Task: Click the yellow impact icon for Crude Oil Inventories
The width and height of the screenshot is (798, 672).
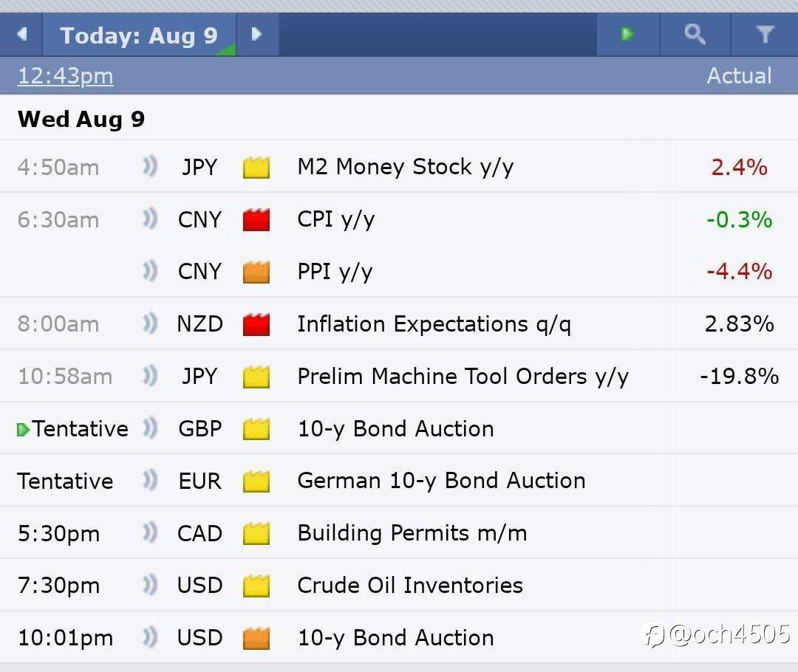Action: tap(256, 586)
